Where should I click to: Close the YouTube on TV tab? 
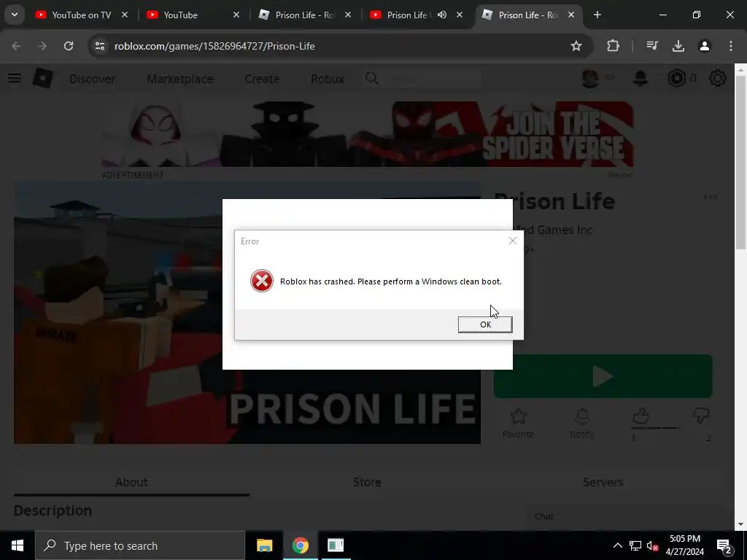[124, 15]
